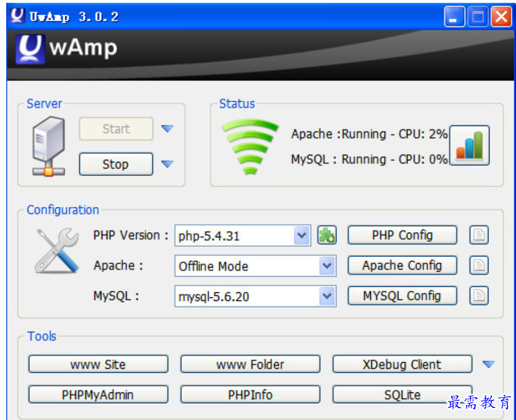Screen dimensions: 516x420
Task: Open PHP Config
Action: (402, 235)
